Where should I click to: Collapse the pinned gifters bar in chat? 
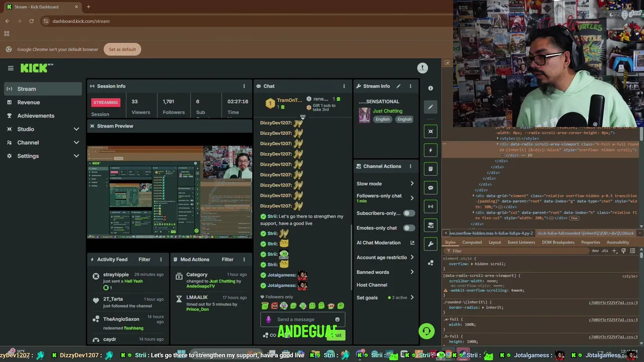point(302,117)
